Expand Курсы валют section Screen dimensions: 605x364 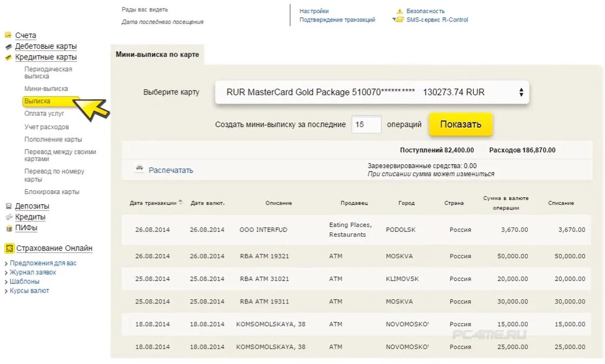coord(29,291)
